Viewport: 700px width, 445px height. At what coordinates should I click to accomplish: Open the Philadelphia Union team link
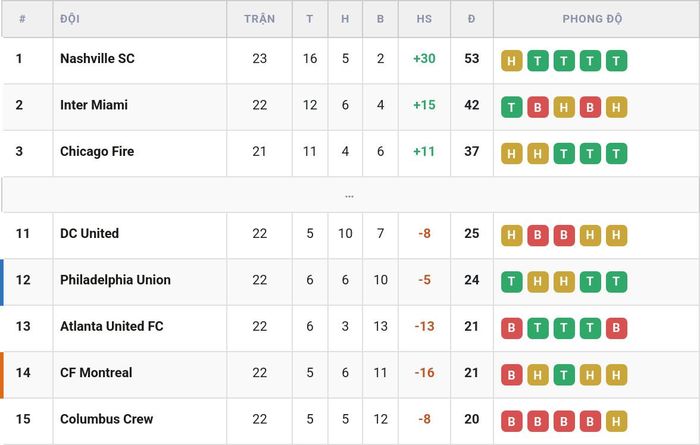(115, 280)
